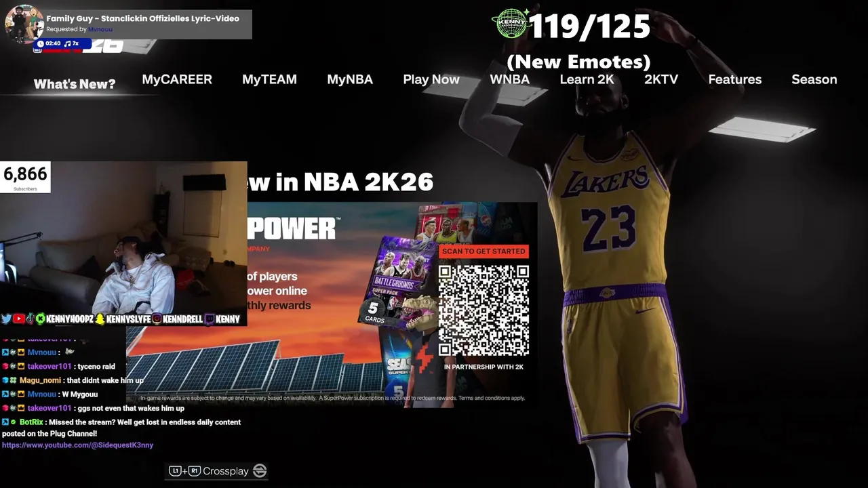This screenshot has width=868, height=488.
Task: Click the SCAN TO GET STARTED banner
Action: (x=484, y=251)
